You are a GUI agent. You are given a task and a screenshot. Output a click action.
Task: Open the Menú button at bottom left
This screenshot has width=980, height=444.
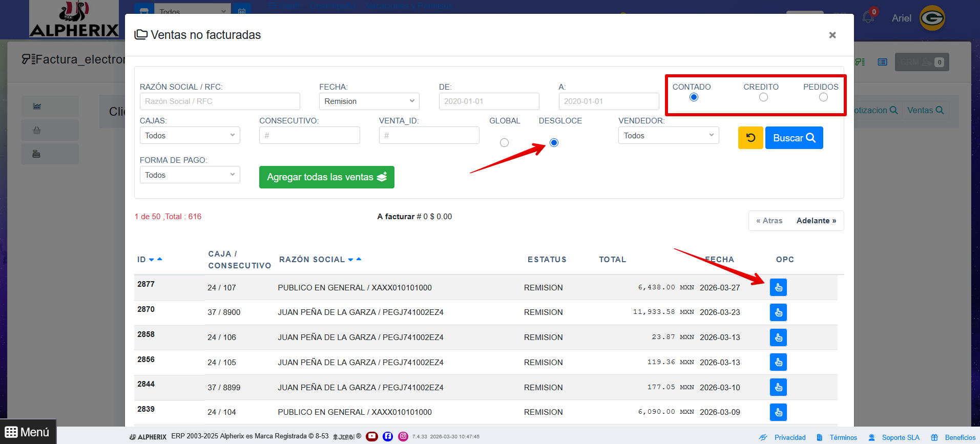(x=28, y=432)
